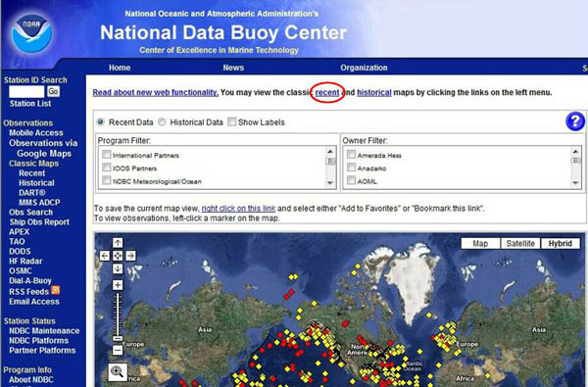Screen dimensions: 588x387
Task: Zoom in with the map plus button
Action: [x=118, y=285]
